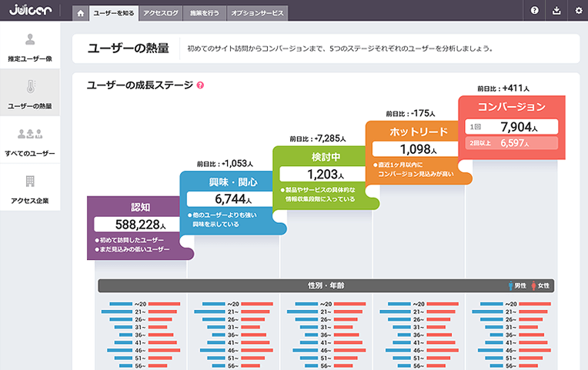Open オプションサービス tab
Image resolution: width=588 pixels, height=370 pixels.
(x=258, y=12)
